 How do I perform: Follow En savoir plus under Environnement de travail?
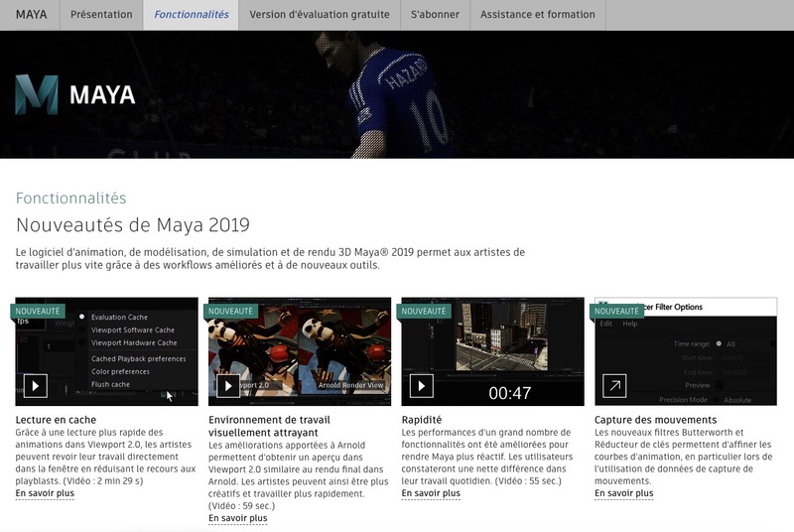tap(237, 518)
